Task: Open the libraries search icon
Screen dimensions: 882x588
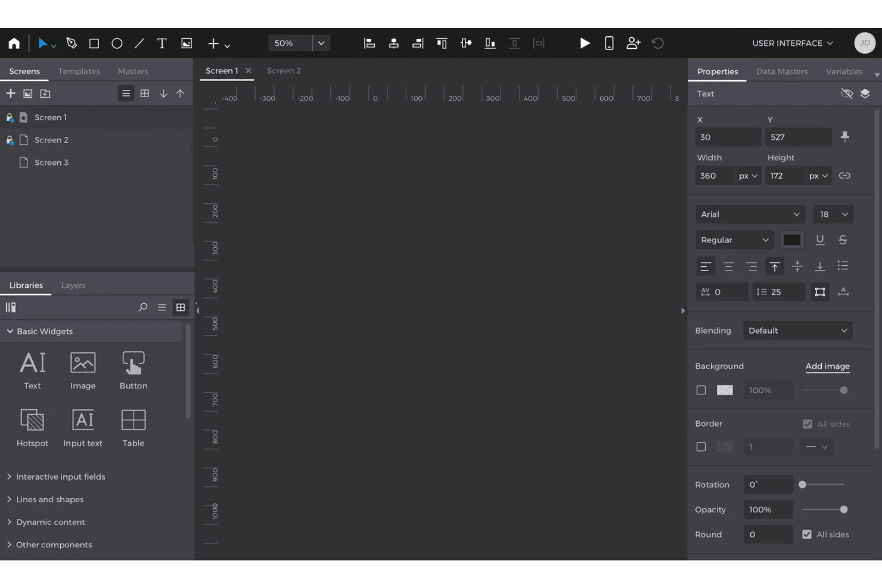Action: pyautogui.click(x=143, y=307)
